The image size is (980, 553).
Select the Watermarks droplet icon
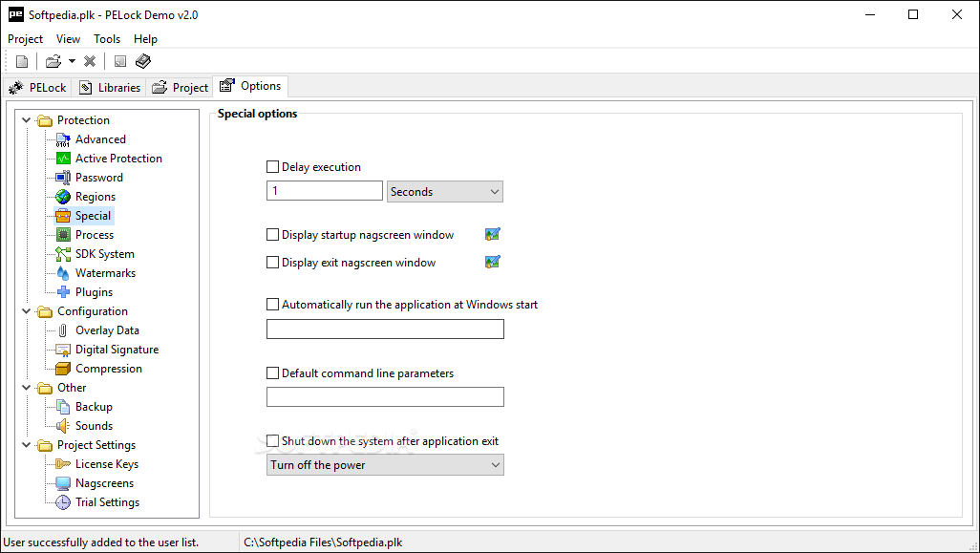[x=63, y=273]
